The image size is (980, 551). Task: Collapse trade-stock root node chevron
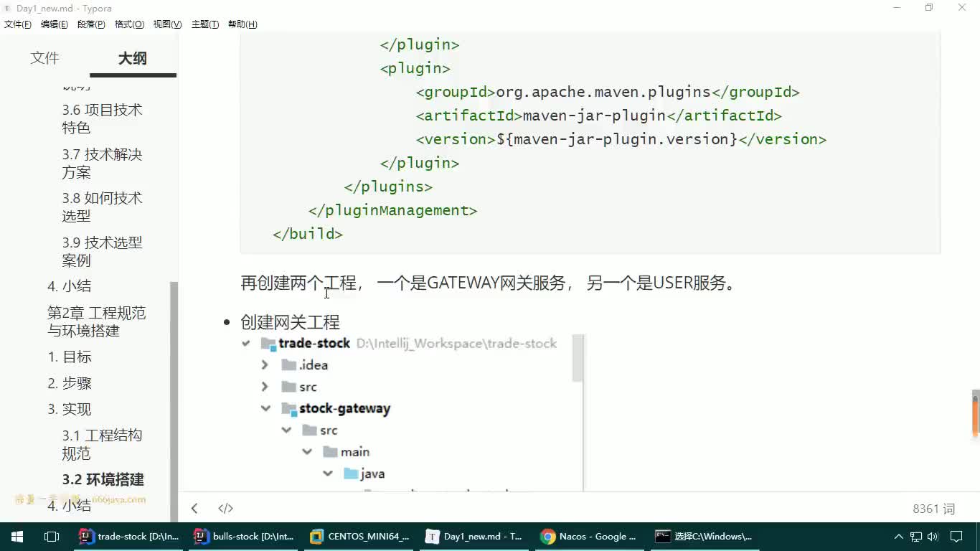point(247,344)
